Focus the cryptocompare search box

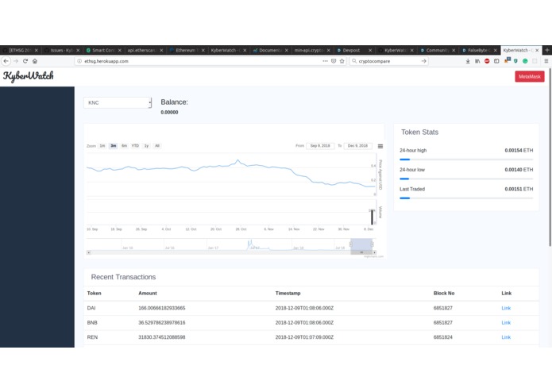point(389,61)
